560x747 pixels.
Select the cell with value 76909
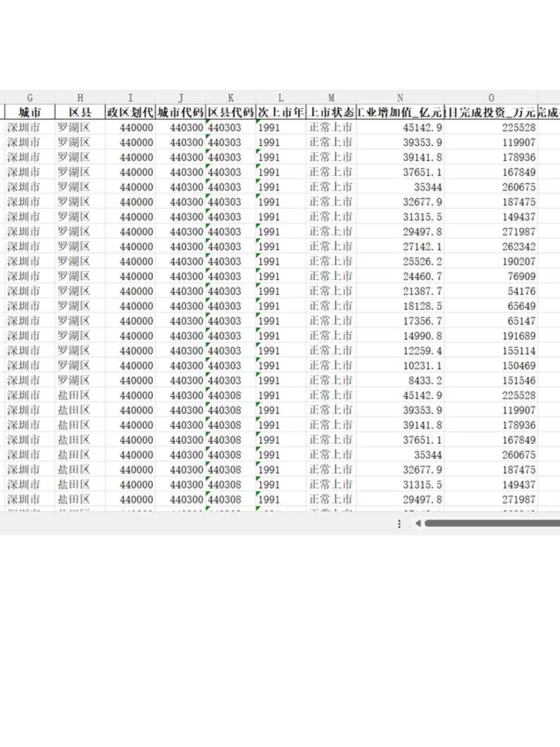(492, 276)
